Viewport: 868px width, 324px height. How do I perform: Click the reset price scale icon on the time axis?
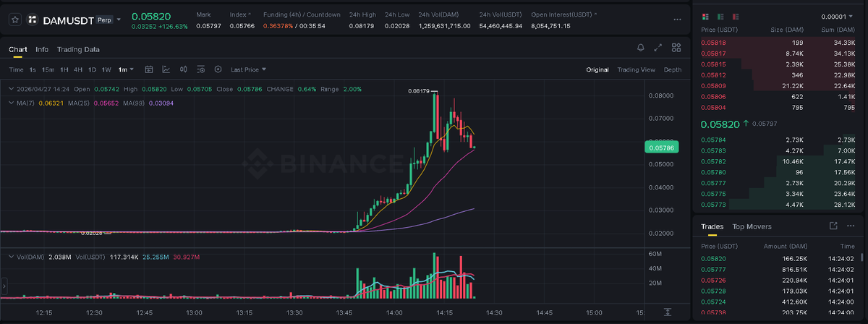pyautogui.click(x=668, y=312)
